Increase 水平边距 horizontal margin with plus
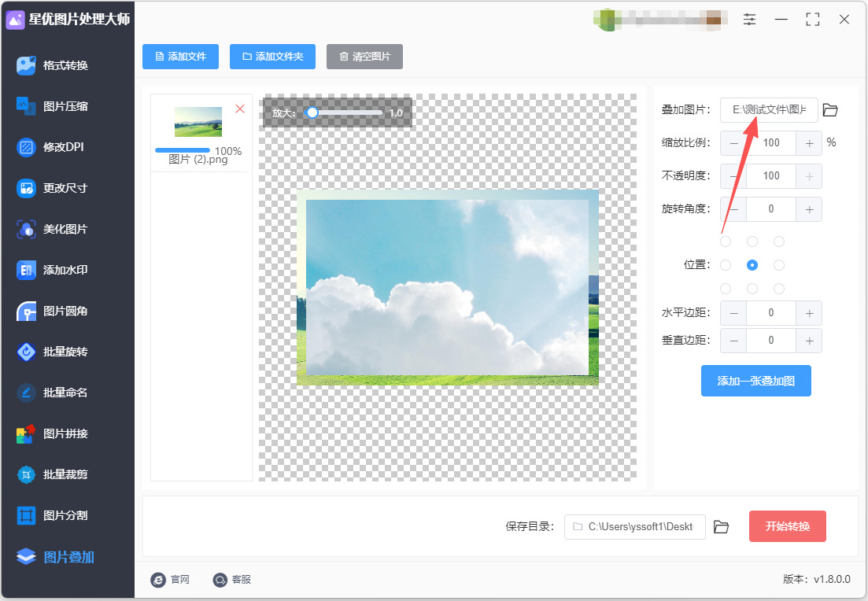868x601 pixels. point(809,313)
